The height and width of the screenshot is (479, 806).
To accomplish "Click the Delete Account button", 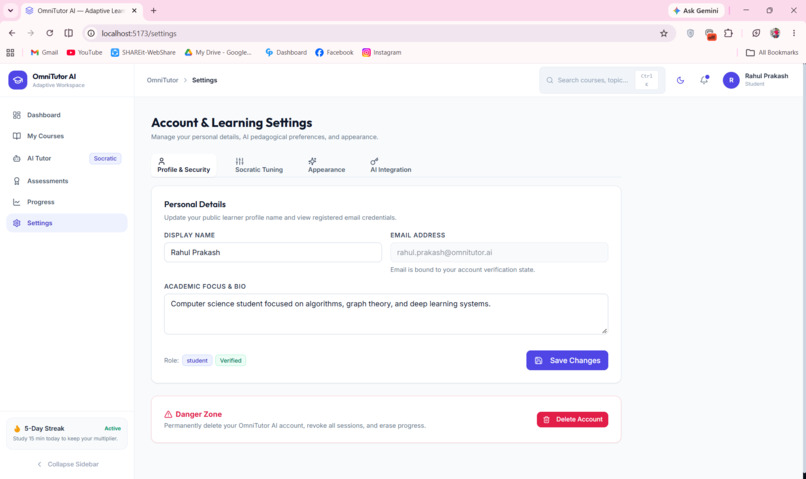I will [572, 419].
